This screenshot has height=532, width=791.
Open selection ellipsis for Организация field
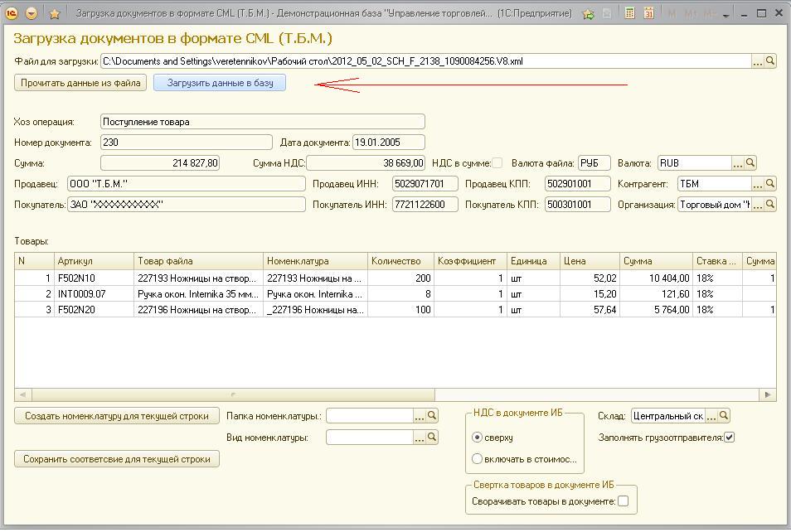pos(757,205)
